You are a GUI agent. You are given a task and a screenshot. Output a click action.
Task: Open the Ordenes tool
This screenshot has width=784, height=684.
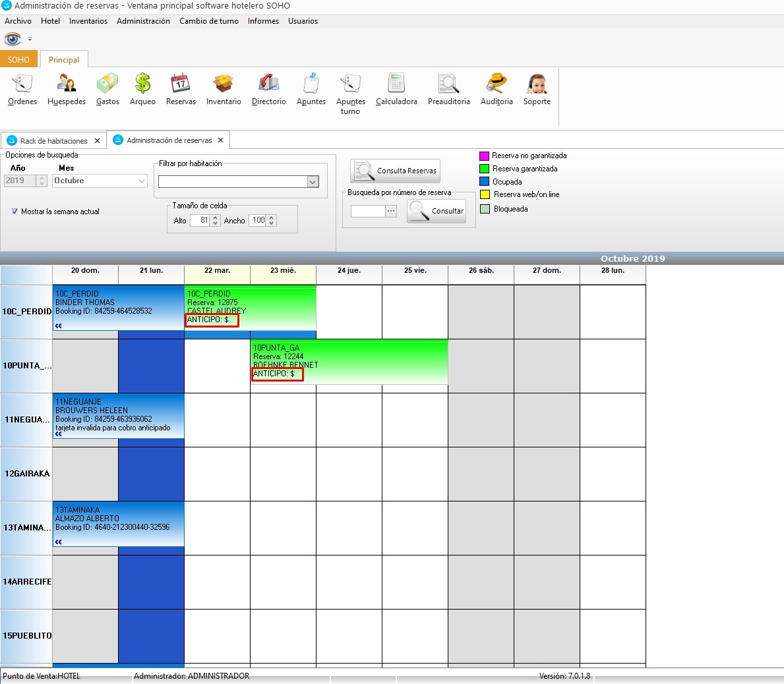point(22,90)
